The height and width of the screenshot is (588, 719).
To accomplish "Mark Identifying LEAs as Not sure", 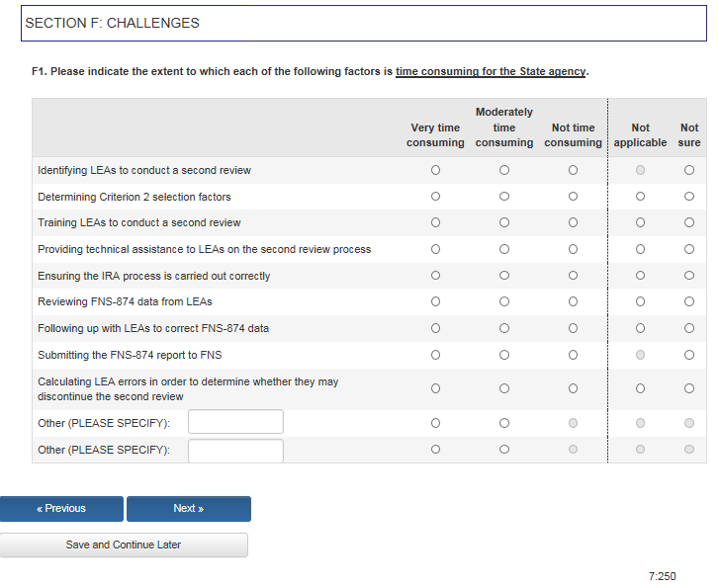I will [x=689, y=170].
